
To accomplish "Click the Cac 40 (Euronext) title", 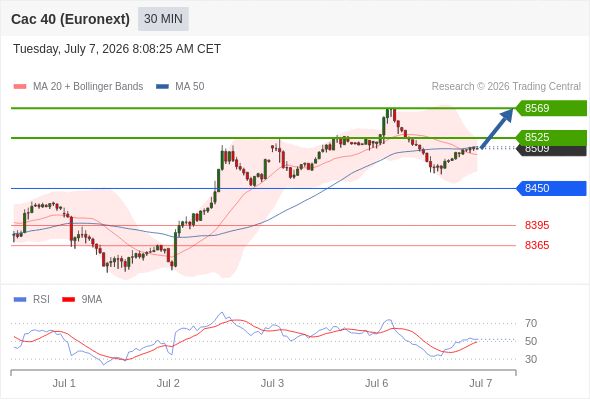I will pos(70,19).
